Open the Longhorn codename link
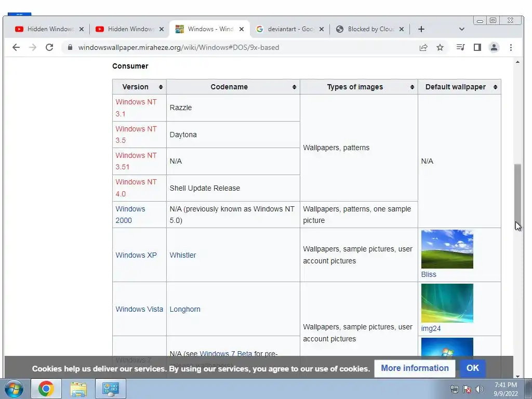The height and width of the screenshot is (399, 532). [x=185, y=309]
